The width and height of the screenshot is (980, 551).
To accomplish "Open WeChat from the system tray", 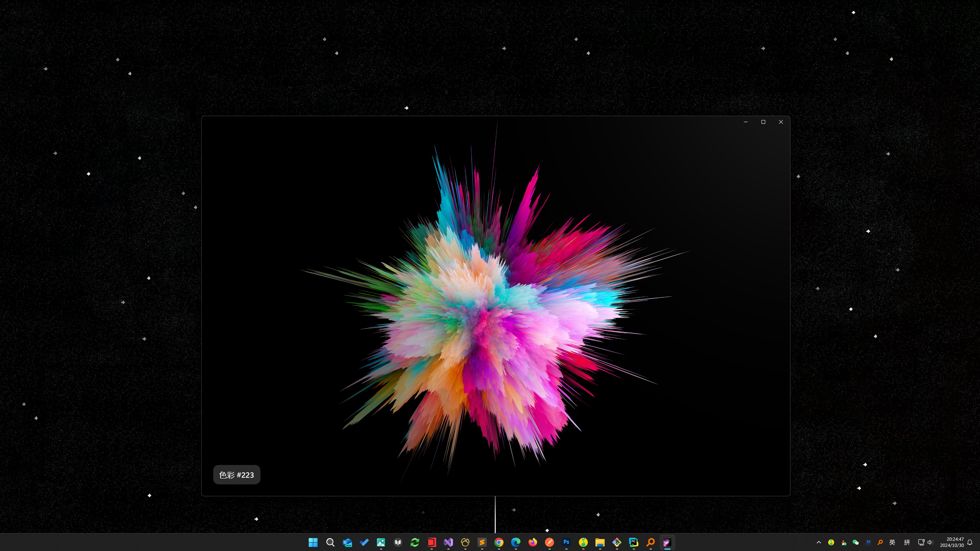I will [x=856, y=542].
